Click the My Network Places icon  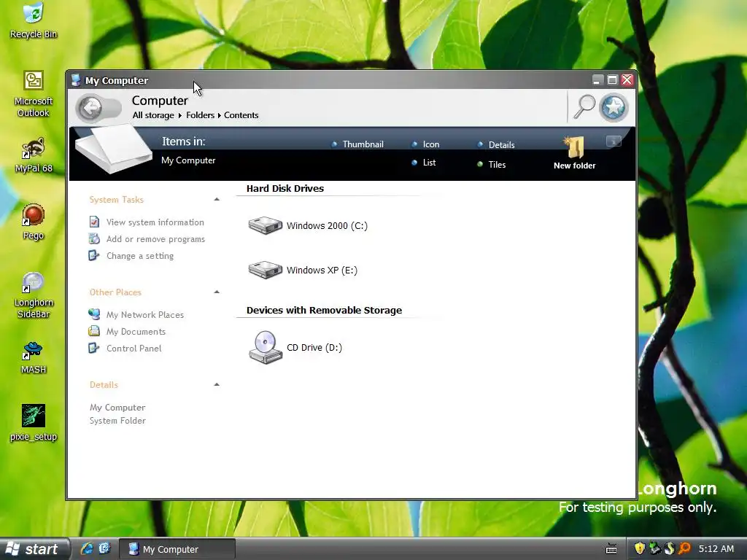point(94,314)
